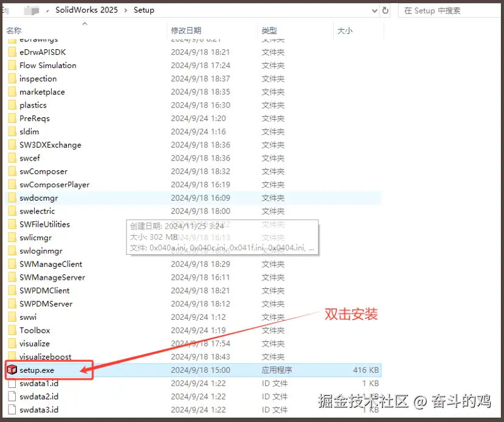
Task: Click the SW3DXExchange folder icon
Action: click(x=12, y=145)
